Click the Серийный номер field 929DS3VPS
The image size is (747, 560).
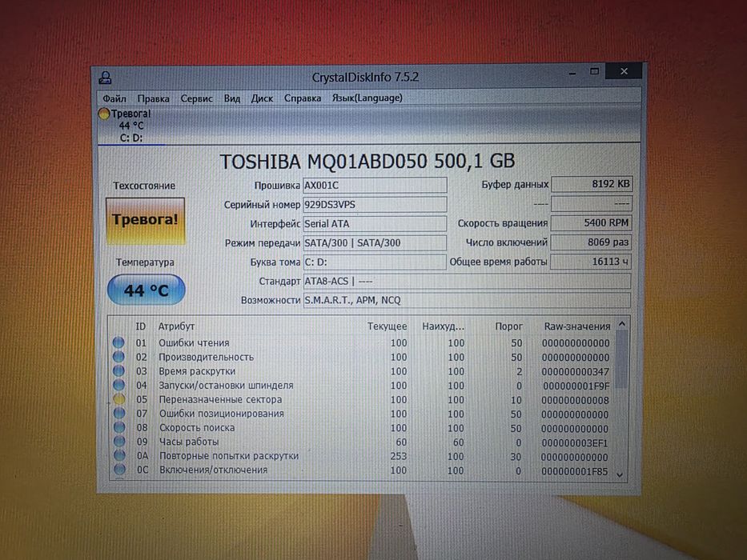(x=375, y=204)
